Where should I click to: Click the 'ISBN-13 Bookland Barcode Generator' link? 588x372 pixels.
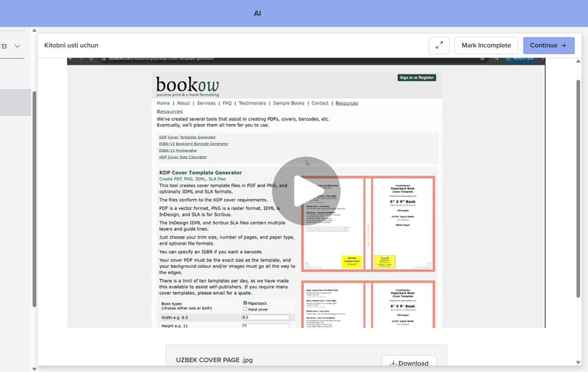[x=194, y=144]
